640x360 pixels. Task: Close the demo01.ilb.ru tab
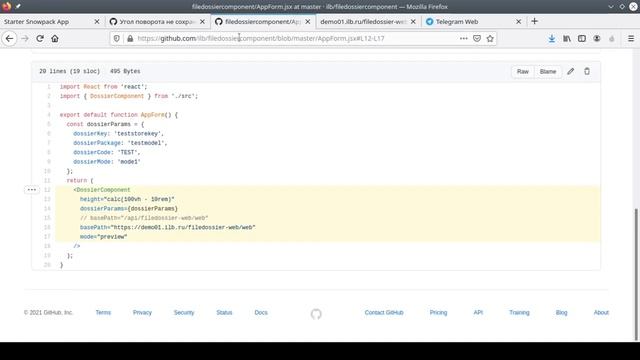413,22
